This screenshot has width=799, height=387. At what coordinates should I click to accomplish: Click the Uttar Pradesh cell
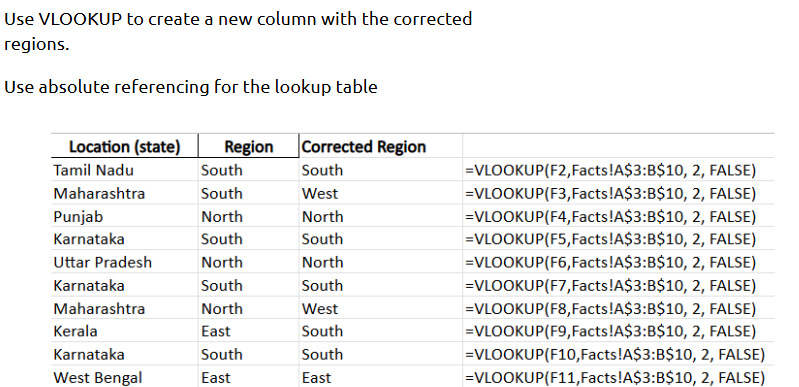pyautogui.click(x=124, y=262)
